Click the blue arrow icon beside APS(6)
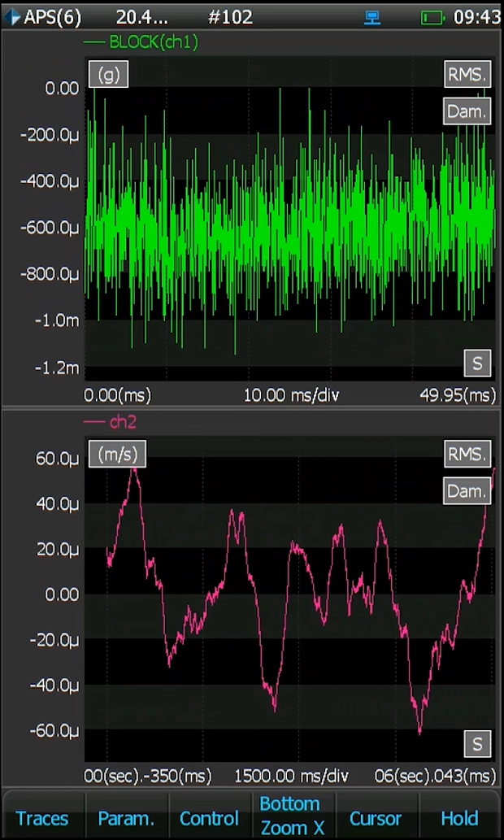Screen dimensions: 504x840 pos(11,16)
